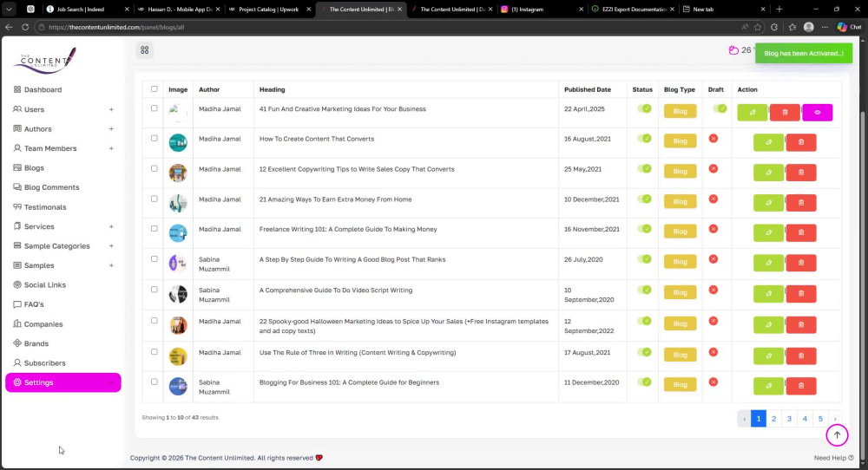The width and height of the screenshot is (868, 470).
Task: View the '41 Fun And Creative Marketing Ideas' blog via eye icon
Action: tap(817, 112)
